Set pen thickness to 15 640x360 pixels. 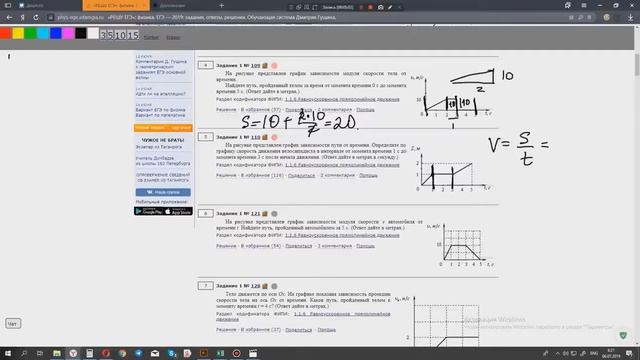133,35
